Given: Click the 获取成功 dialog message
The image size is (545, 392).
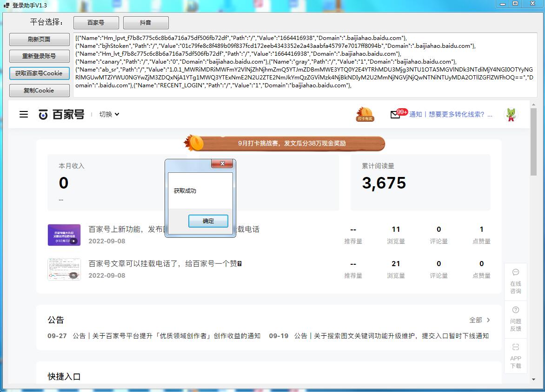Looking at the screenshot, I should (185, 190).
